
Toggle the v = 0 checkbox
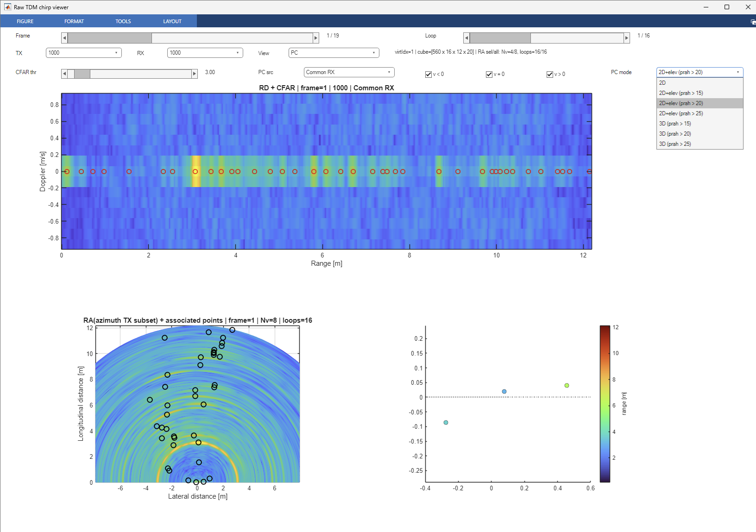(489, 75)
